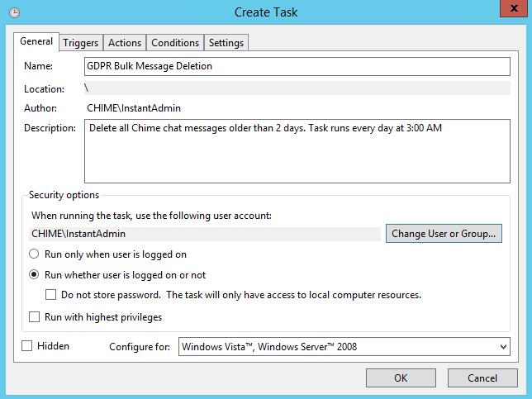Check Run with highest privileges

click(35, 316)
